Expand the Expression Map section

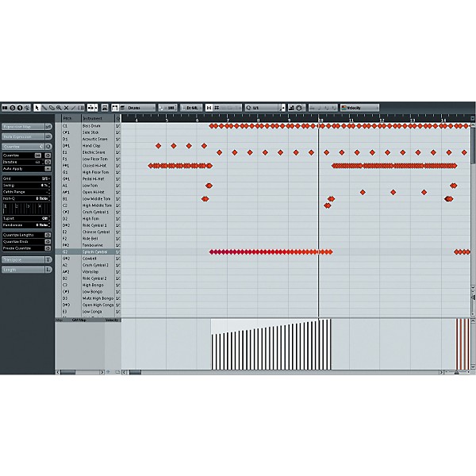coord(23,127)
